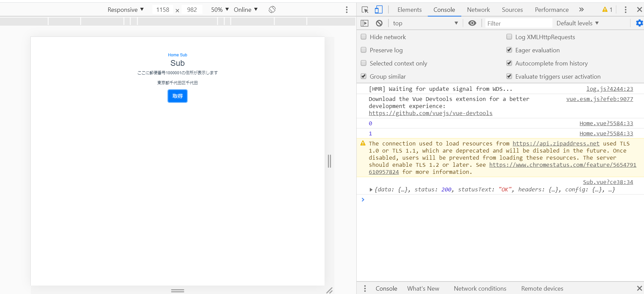Open the drawer more tools menu
Screen dimensions: 644x294
click(365, 289)
